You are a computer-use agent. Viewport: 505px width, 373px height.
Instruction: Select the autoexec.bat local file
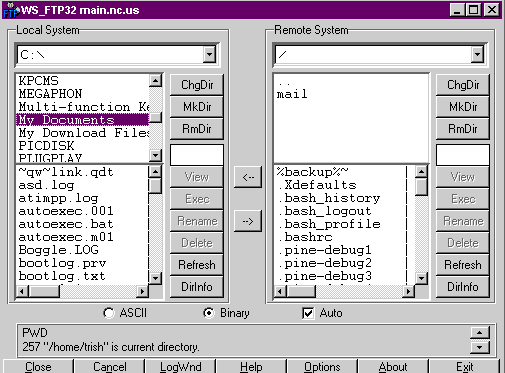click(82, 224)
